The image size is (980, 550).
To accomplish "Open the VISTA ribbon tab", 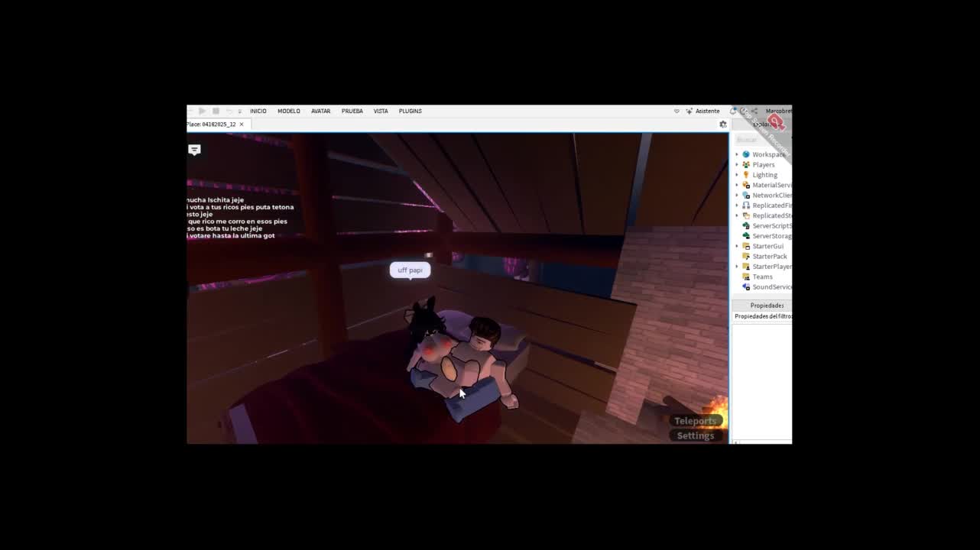I will (x=380, y=112).
